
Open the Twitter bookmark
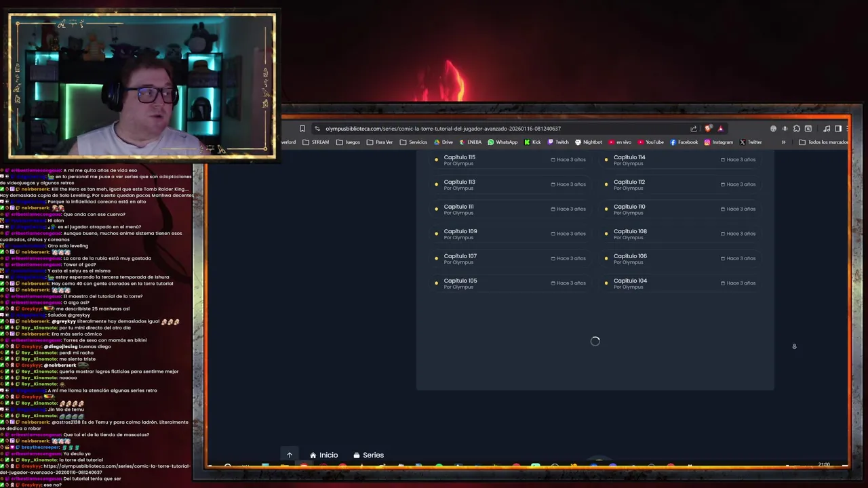click(x=751, y=142)
